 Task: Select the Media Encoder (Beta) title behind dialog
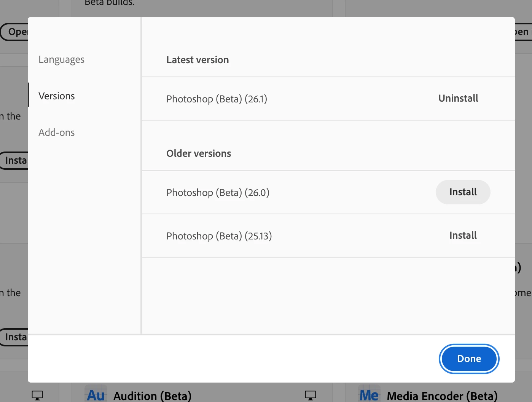click(442, 396)
